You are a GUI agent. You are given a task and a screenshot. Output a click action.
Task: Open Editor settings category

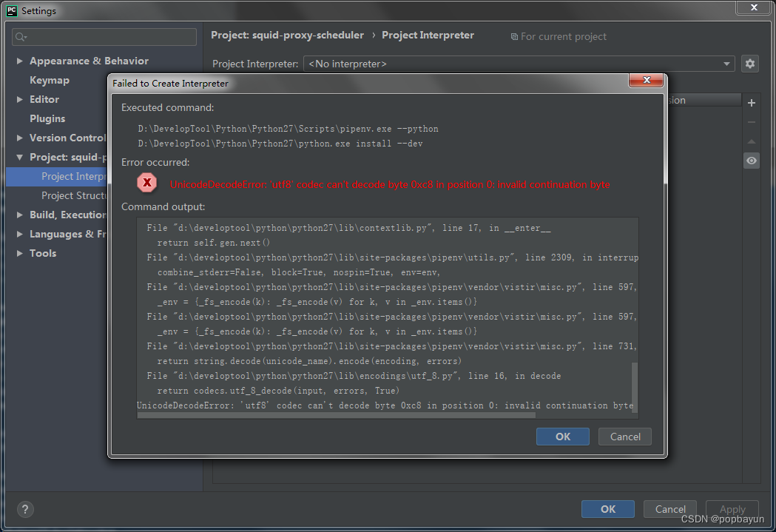[44, 99]
